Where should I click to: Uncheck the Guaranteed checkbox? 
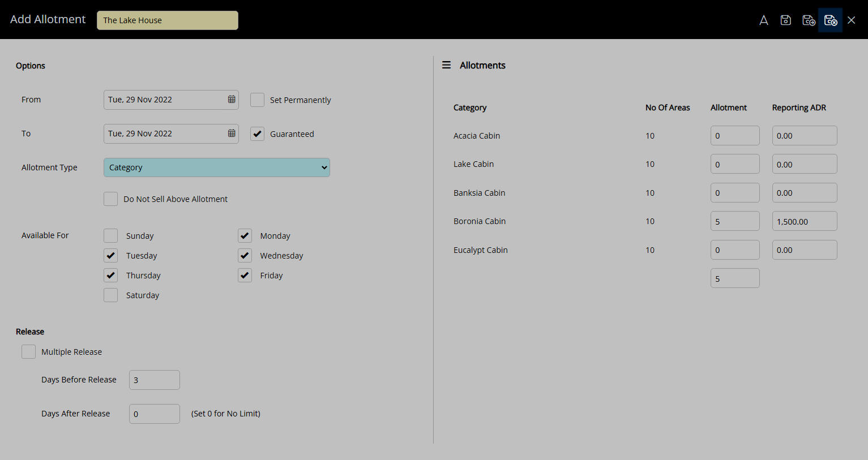click(x=258, y=134)
